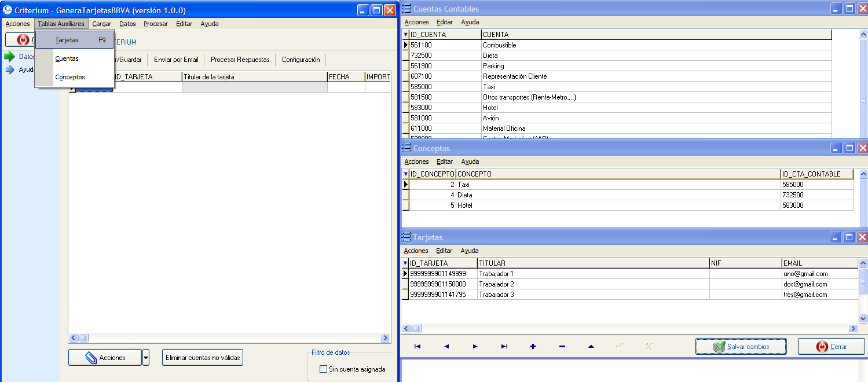This screenshot has height=382, width=868.
Task: Delete record with the minus icon
Action: (x=562, y=346)
